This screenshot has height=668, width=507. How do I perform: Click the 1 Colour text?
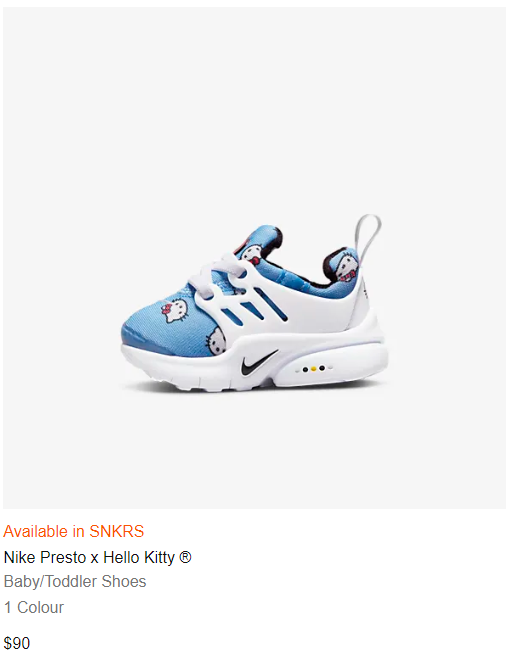click(x=34, y=607)
